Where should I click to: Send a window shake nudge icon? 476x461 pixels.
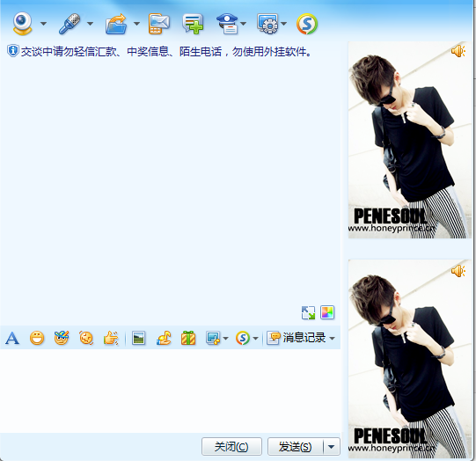(86, 338)
